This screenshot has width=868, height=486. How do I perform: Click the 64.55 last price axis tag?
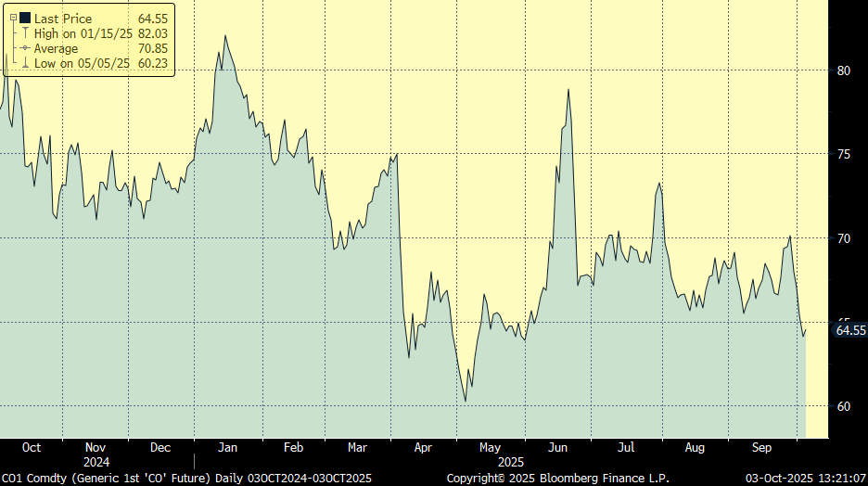coord(850,330)
